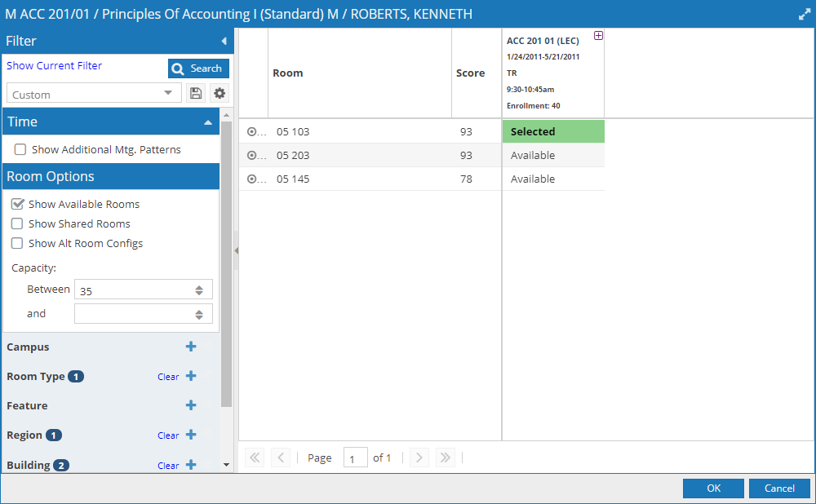Add a Feature filter with plus icon
The width and height of the screenshot is (816, 504).
191,405
